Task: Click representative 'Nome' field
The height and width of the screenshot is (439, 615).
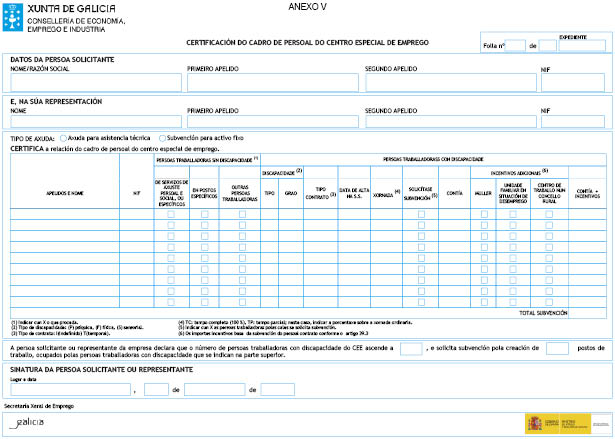Action: tap(96, 122)
